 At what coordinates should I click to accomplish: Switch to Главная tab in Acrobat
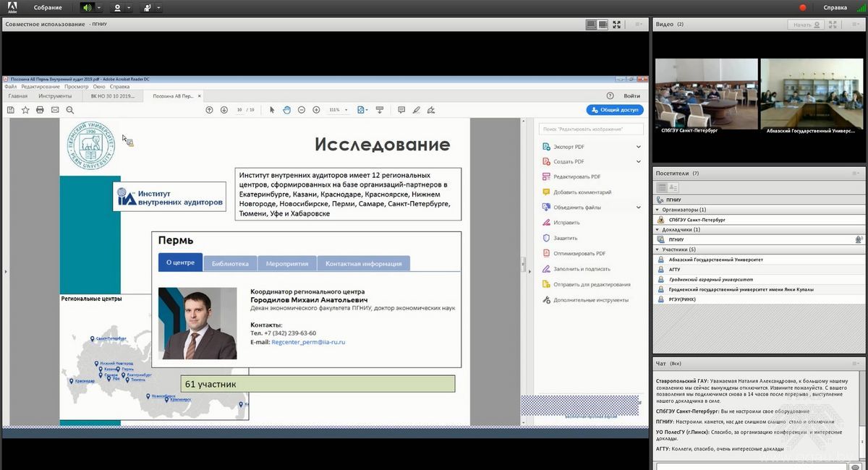17,95
